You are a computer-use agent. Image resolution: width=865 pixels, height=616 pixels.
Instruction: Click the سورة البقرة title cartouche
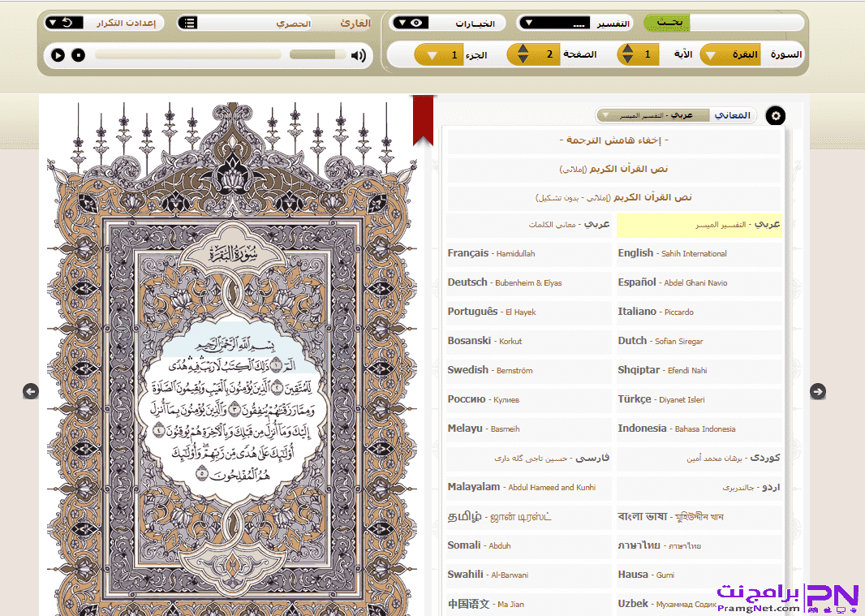[234, 255]
